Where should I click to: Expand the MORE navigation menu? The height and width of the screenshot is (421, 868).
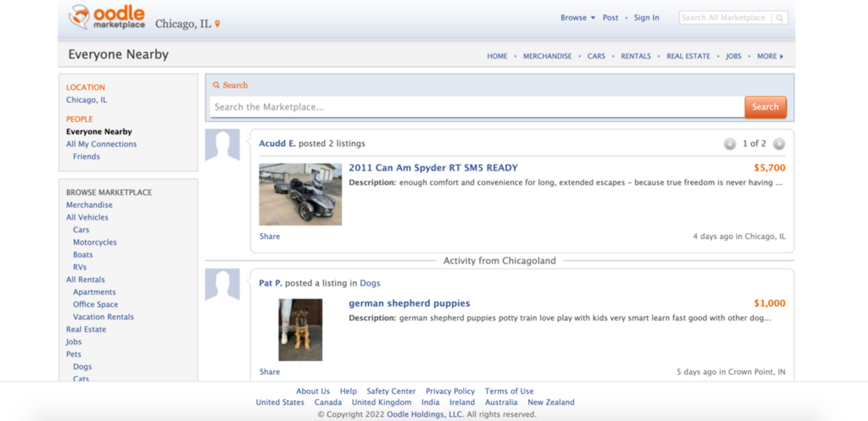pos(769,56)
